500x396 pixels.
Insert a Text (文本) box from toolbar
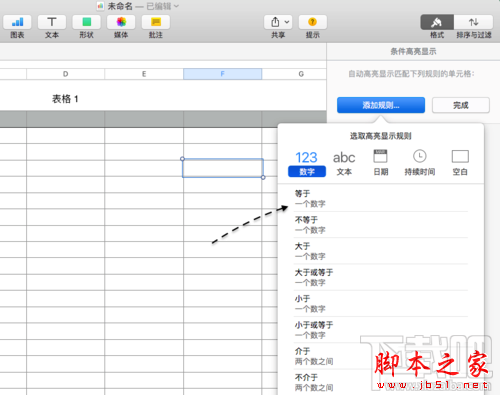[x=52, y=22]
